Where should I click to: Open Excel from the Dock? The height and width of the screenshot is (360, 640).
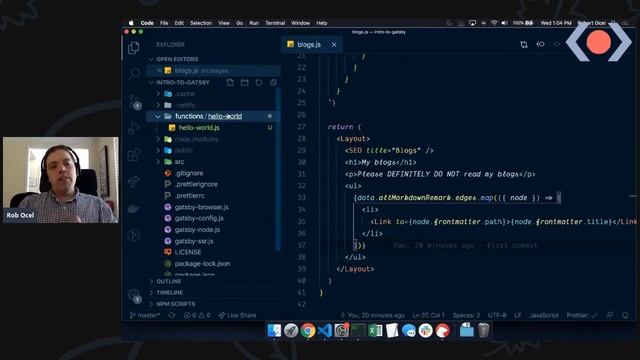[x=375, y=330]
